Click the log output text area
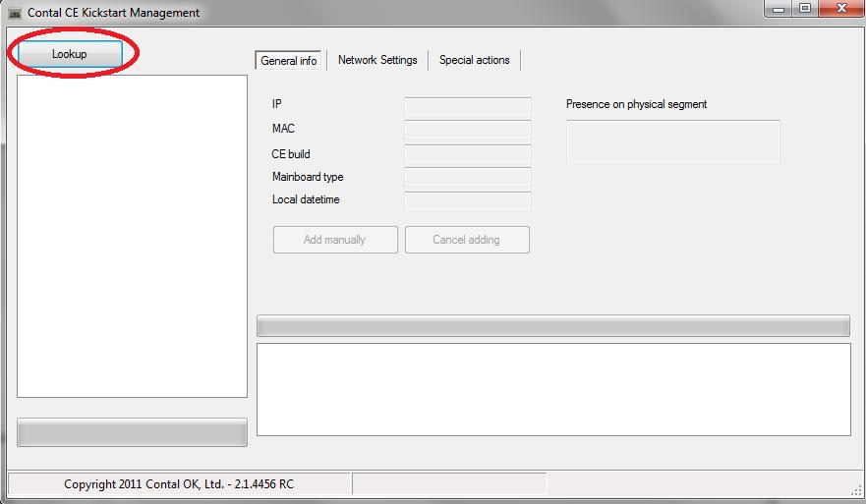866x504 pixels. pyautogui.click(x=553, y=390)
